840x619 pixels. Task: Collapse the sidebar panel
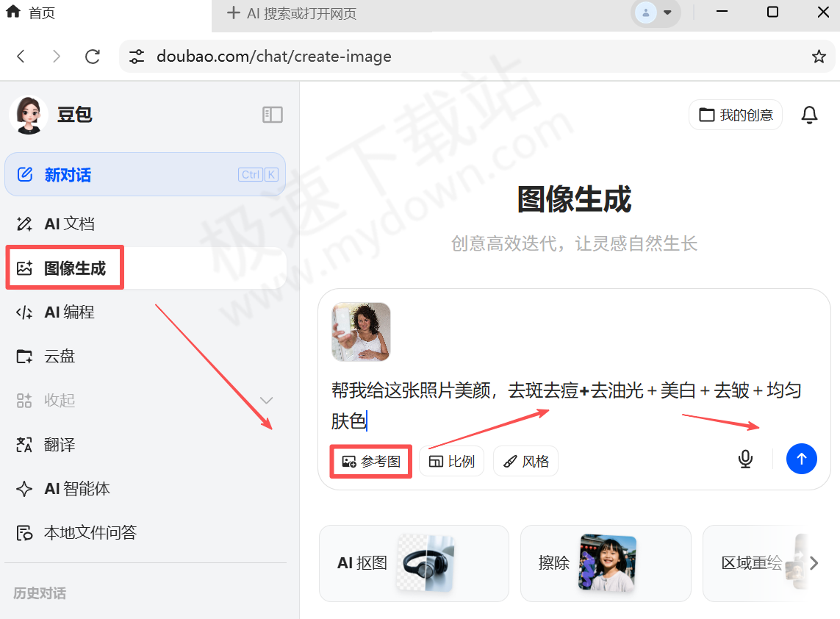272,115
